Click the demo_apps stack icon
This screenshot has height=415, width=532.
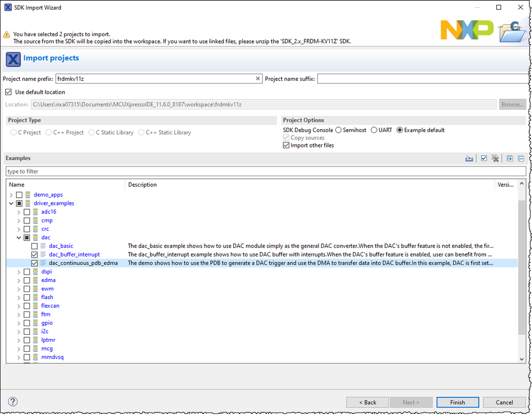pos(28,195)
